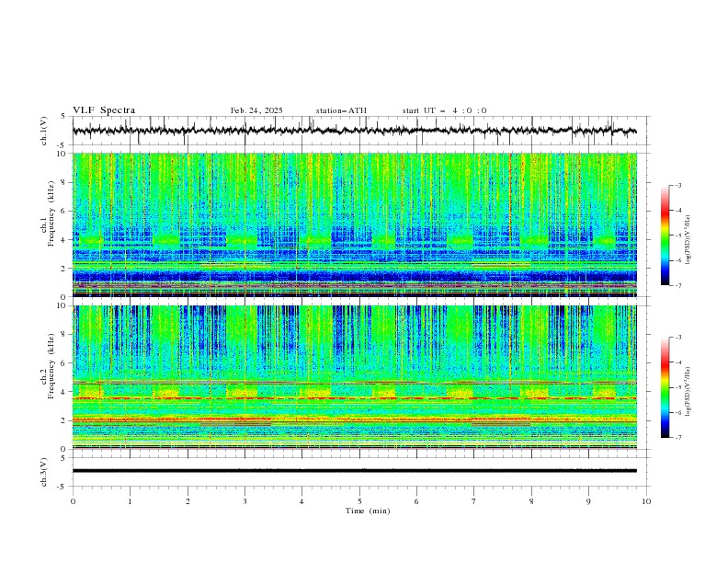Click the 4 kHz tick on ch.2 frequency axis
728x563 pixels.
[x=64, y=392]
